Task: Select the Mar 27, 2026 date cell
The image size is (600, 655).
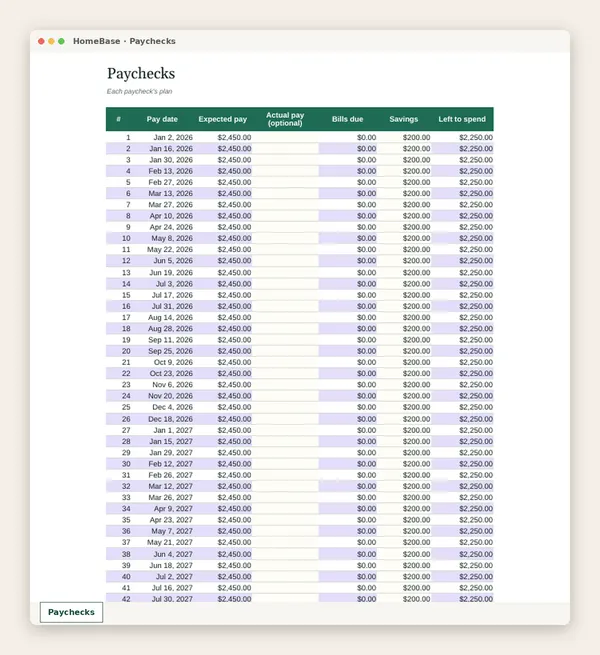Action: tap(163, 205)
